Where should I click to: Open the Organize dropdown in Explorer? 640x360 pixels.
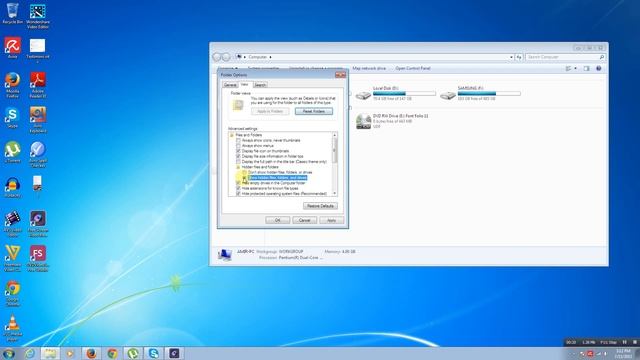click(227, 68)
